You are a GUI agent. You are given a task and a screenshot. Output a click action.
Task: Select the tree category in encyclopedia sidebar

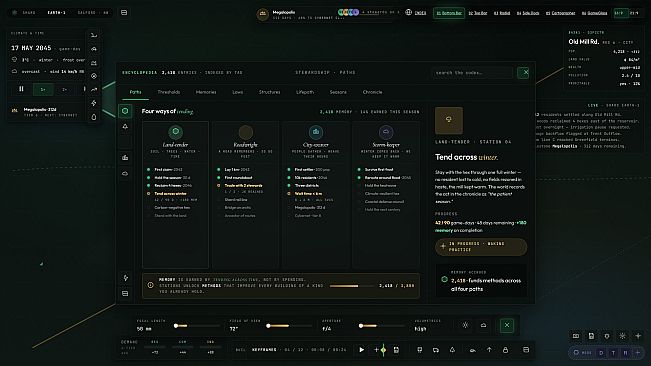125,127
